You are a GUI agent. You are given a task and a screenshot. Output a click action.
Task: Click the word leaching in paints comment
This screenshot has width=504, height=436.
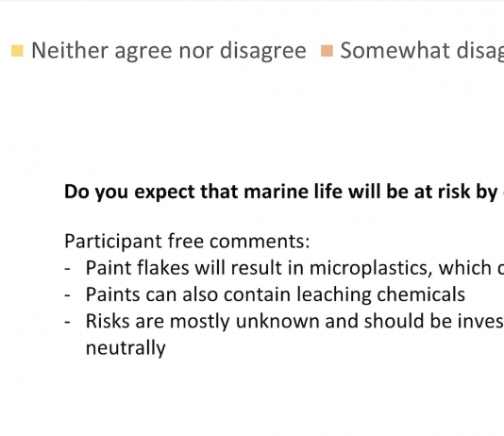(x=334, y=294)
